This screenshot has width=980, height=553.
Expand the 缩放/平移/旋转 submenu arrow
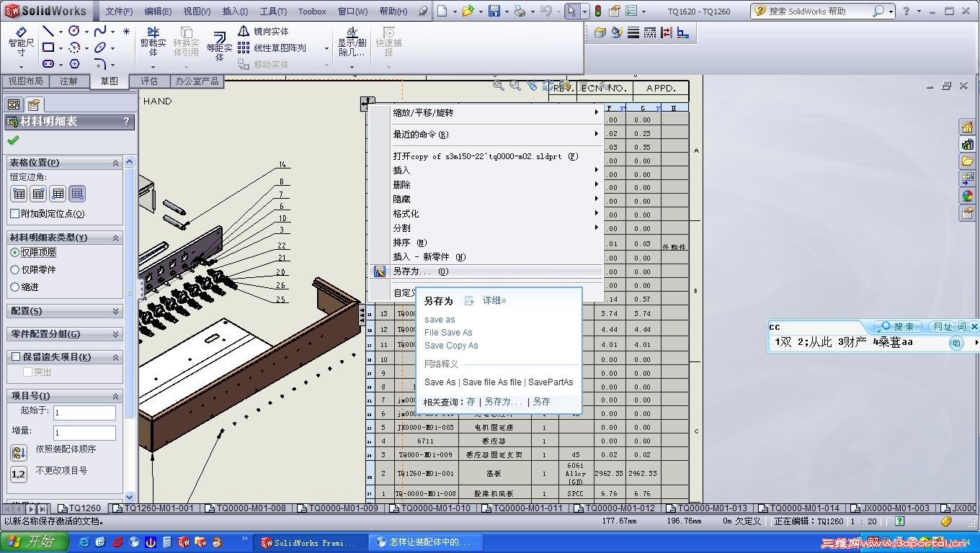[x=596, y=112]
